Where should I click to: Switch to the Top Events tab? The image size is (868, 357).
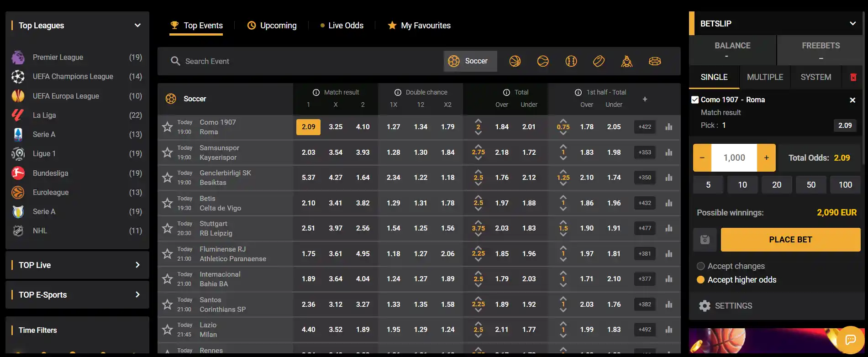tap(196, 26)
